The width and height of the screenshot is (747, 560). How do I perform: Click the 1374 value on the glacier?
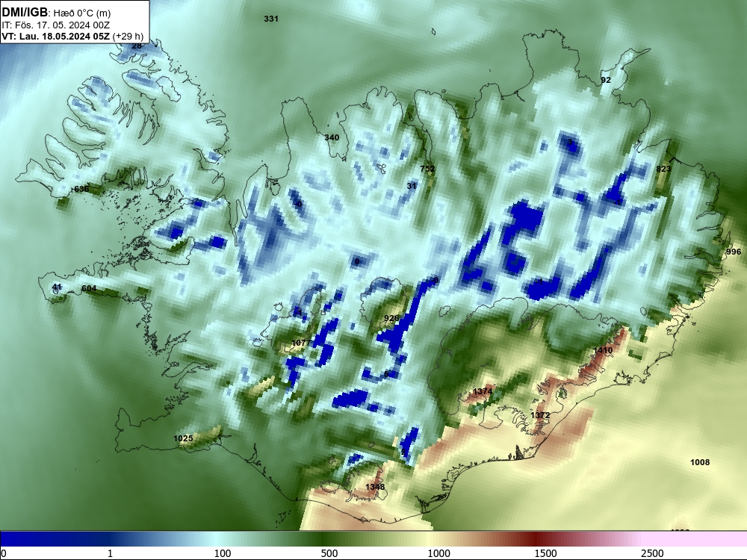(x=483, y=391)
